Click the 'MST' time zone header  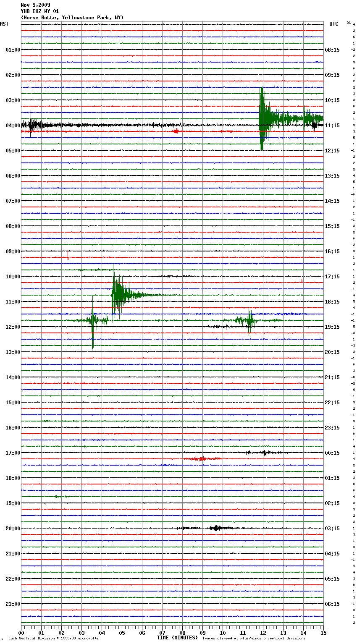point(4,24)
